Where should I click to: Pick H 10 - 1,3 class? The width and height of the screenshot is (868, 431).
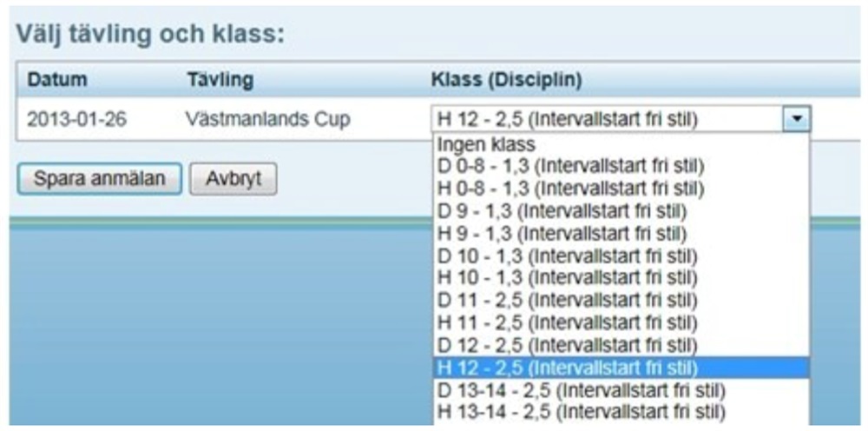(x=621, y=277)
